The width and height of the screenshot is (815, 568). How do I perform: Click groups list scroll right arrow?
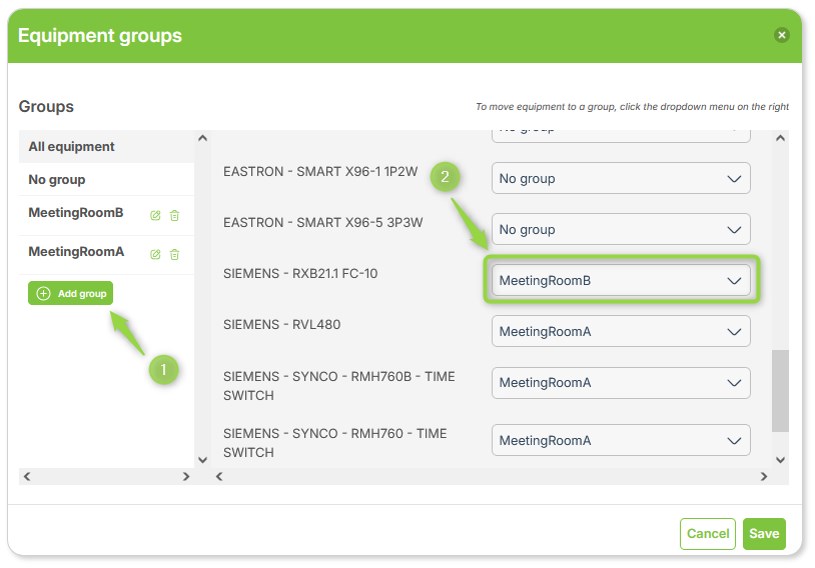coord(186,476)
